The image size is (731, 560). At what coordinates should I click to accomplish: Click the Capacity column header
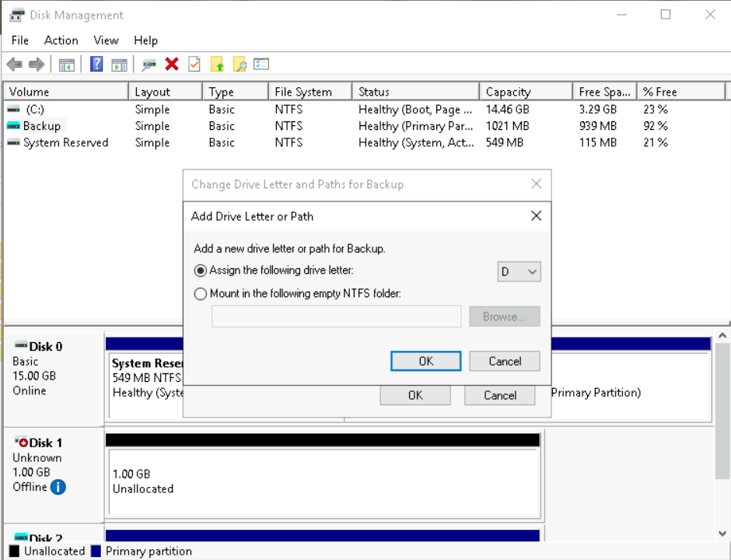point(508,92)
